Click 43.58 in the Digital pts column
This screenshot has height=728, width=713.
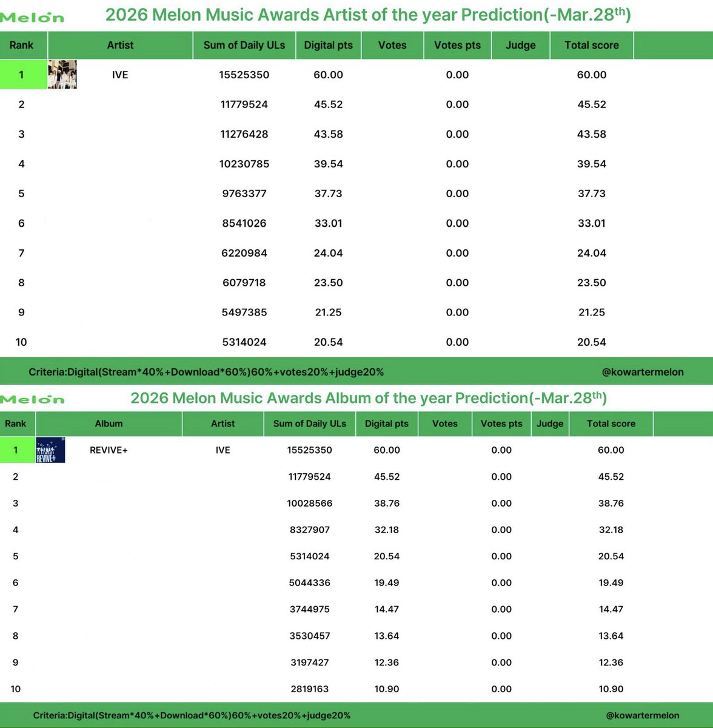(328, 134)
